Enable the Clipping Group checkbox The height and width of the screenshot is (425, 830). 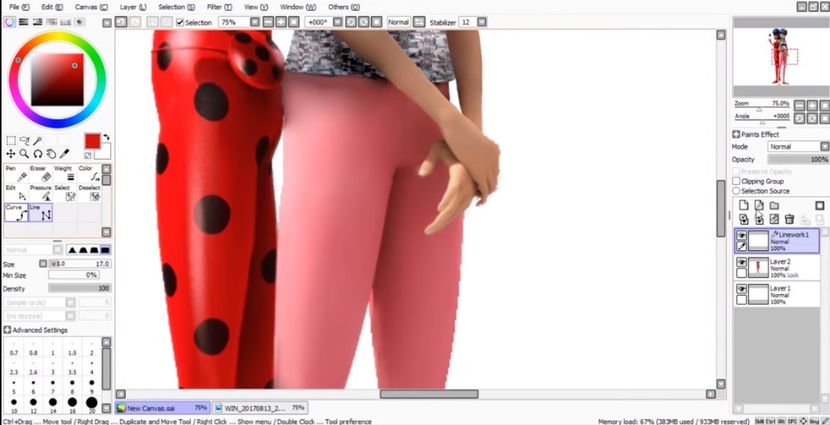737,181
